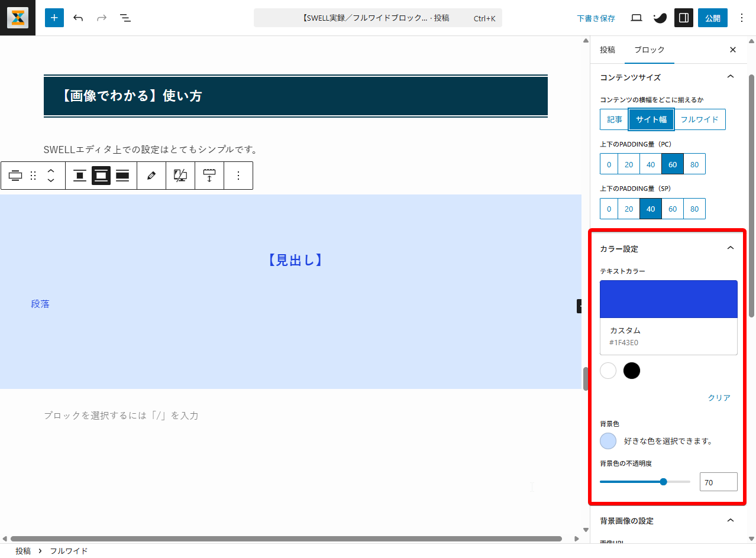Click フルワイド in the bottom breadcrumb
Image resolution: width=756 pixels, height=558 pixels.
pos(69,551)
